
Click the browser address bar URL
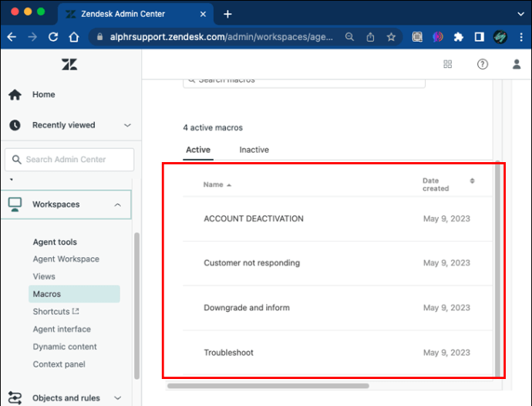221,37
